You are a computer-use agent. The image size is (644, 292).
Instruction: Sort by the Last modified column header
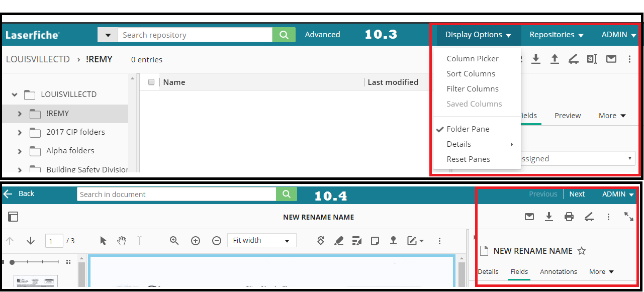coord(393,82)
